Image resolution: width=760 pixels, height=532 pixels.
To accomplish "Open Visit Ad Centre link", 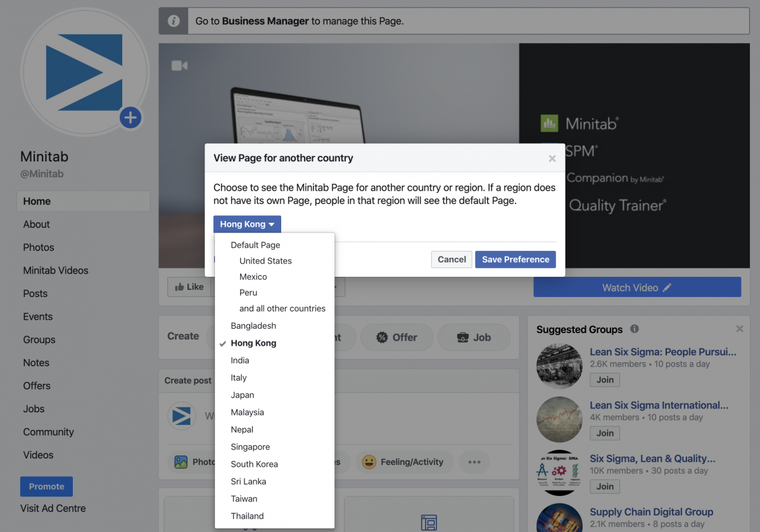I will (x=53, y=509).
